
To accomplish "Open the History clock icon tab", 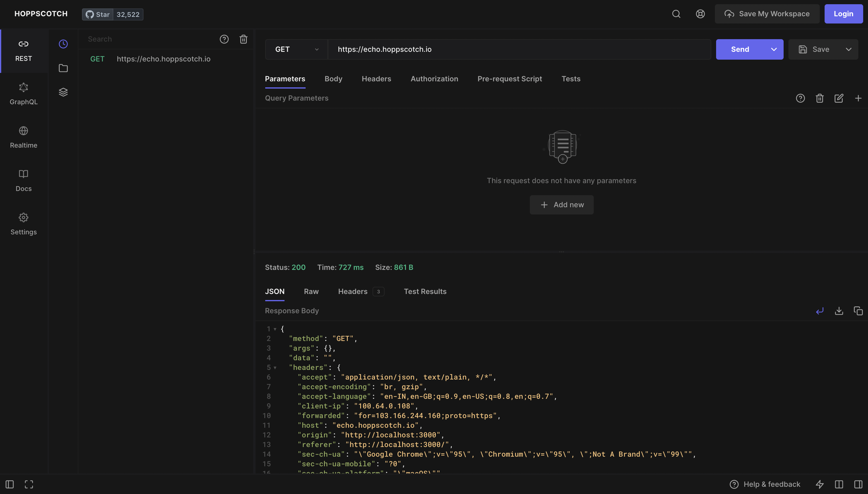I will coord(63,44).
